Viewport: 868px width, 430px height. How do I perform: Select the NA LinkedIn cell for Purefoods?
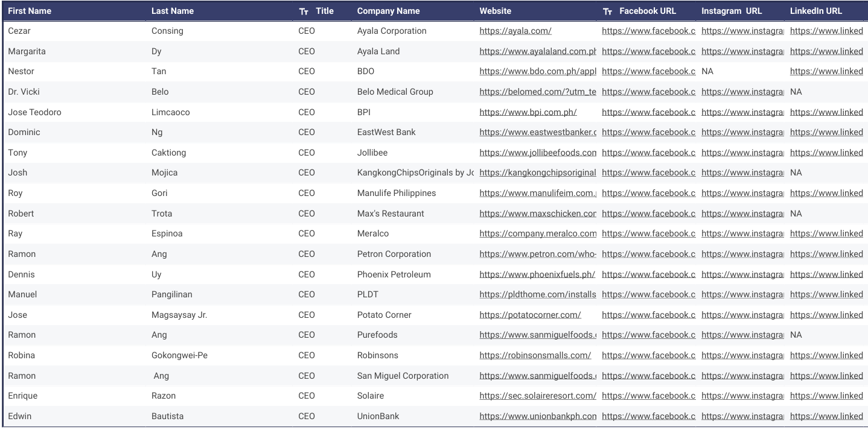click(796, 335)
